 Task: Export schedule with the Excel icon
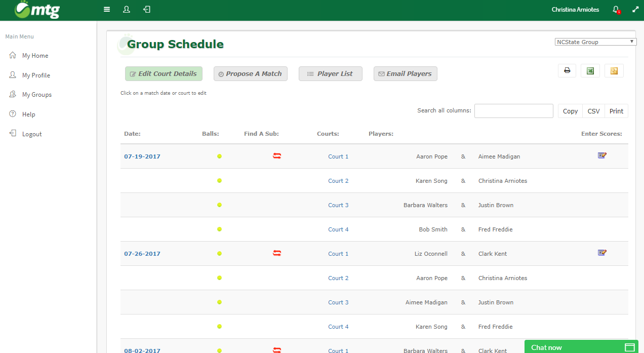click(x=590, y=71)
